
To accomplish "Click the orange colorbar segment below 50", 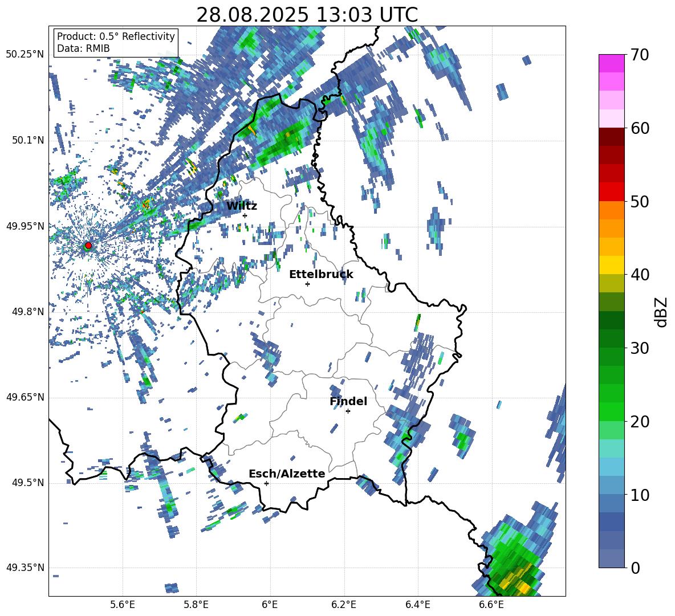I will pyautogui.click(x=611, y=210).
